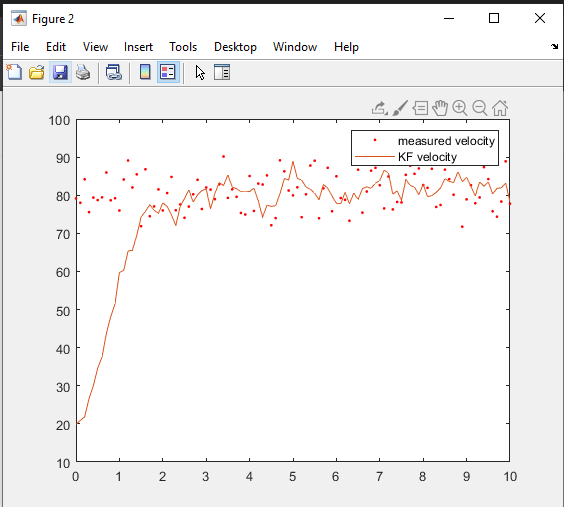
Task: Open the Desktop menu
Action: (235, 47)
